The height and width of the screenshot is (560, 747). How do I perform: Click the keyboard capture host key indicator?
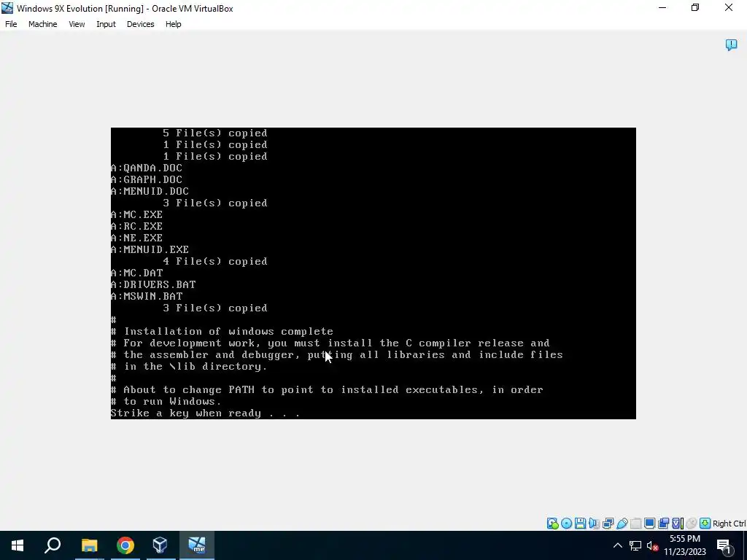[705, 524]
